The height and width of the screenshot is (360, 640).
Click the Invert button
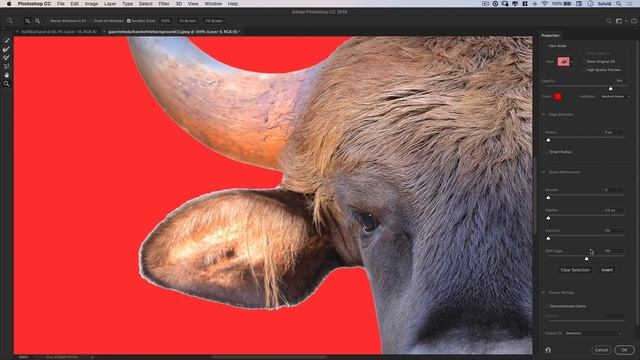[x=607, y=270]
